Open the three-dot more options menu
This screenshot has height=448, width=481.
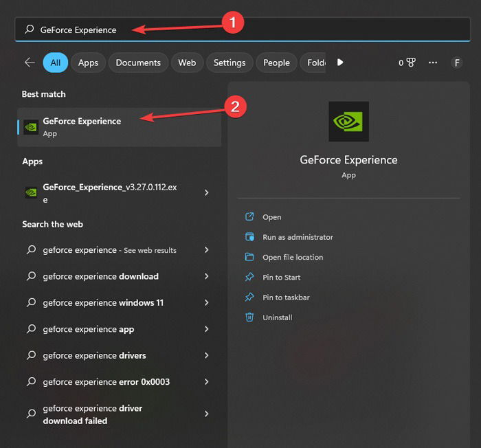pyautogui.click(x=433, y=63)
